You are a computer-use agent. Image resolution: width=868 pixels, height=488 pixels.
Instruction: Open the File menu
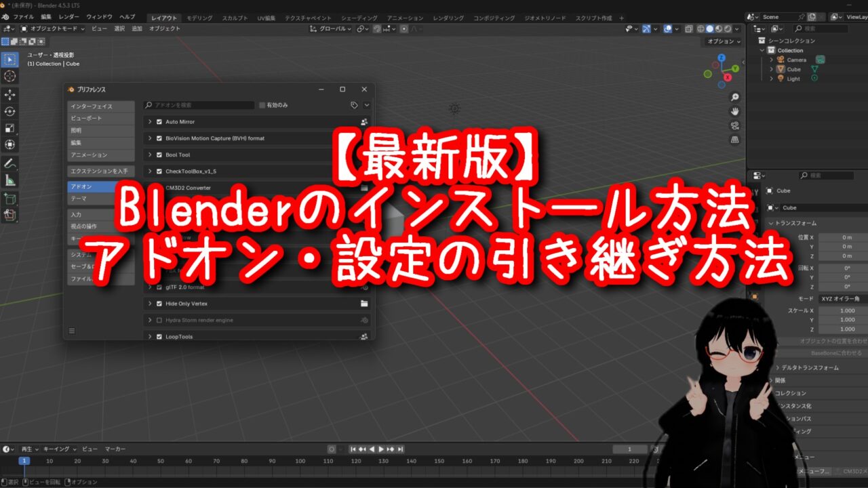[x=24, y=17]
